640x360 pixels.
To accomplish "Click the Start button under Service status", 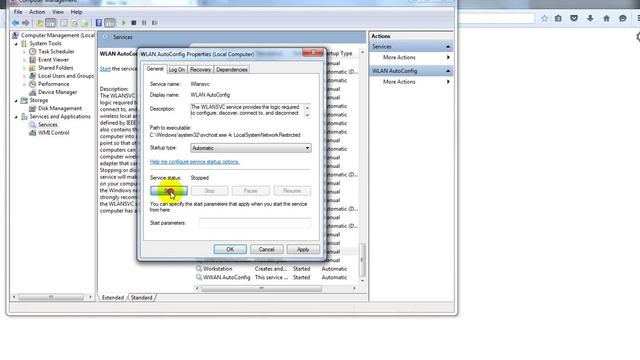I will click(x=169, y=191).
